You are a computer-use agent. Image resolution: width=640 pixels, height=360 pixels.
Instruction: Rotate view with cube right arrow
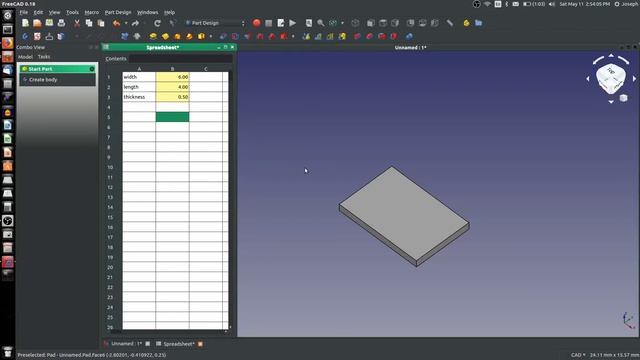[x=634, y=79]
